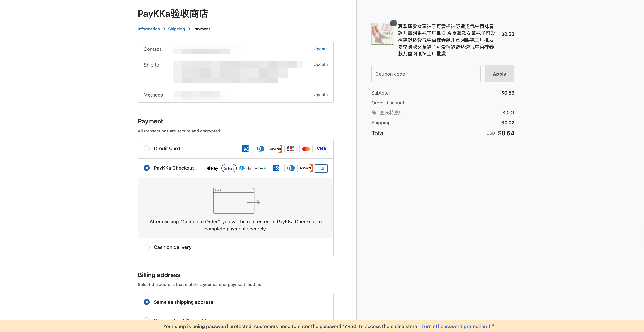The width and height of the screenshot is (644, 332).
Task: Update the shipping Methods
Action: (x=320, y=95)
